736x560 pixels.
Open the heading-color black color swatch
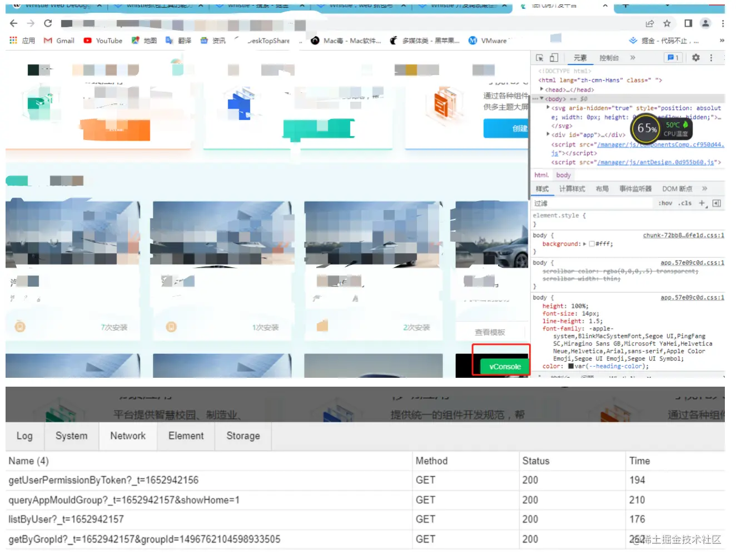click(570, 366)
